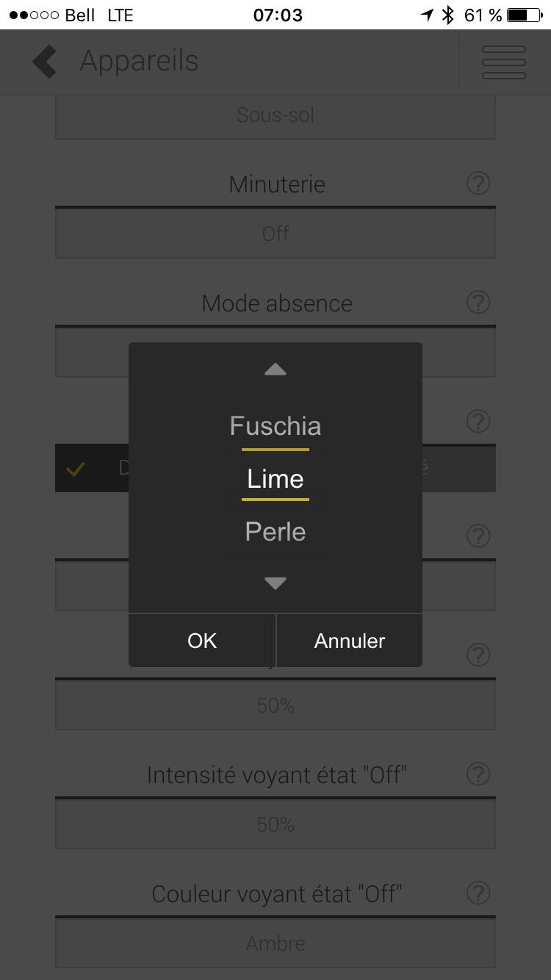This screenshot has width=551, height=980.
Task: Open the Sous-sol location field
Action: (x=275, y=115)
